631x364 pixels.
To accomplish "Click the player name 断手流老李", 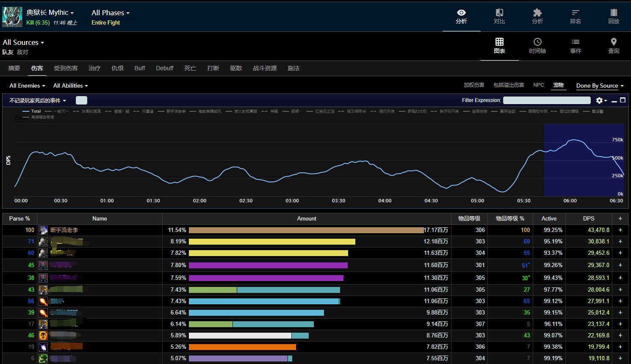I will 64,230.
